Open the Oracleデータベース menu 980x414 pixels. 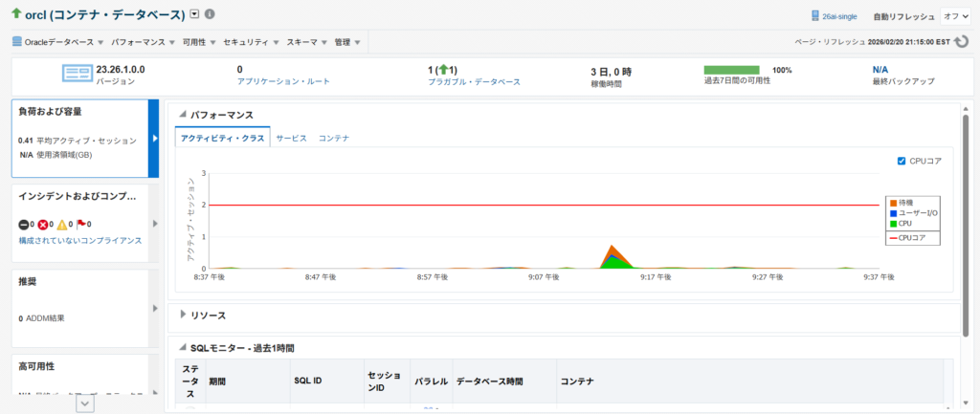point(57,42)
